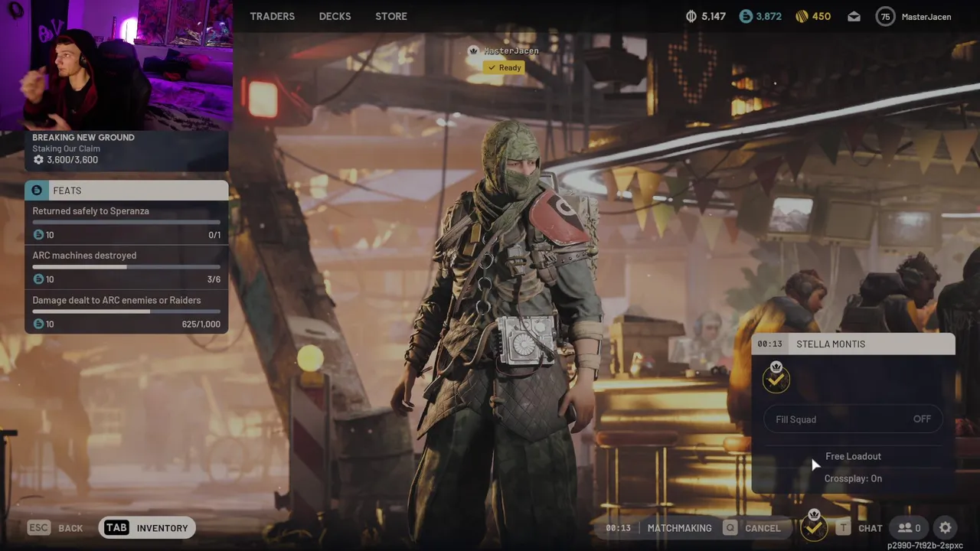Click the 3,600/3,600 progress gear icon

[x=38, y=160]
